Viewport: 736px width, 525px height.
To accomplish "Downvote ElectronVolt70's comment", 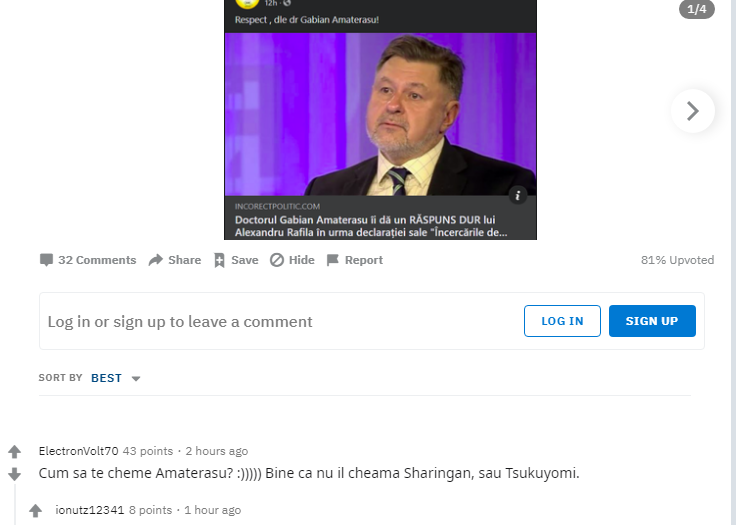I will [15, 474].
